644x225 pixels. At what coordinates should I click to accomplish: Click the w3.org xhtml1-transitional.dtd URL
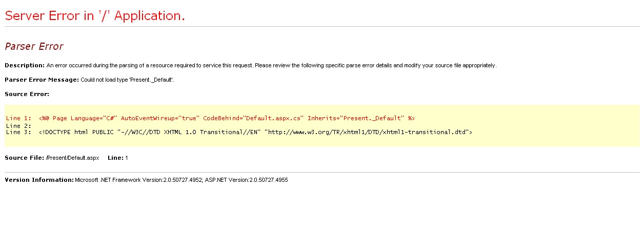tap(367, 132)
